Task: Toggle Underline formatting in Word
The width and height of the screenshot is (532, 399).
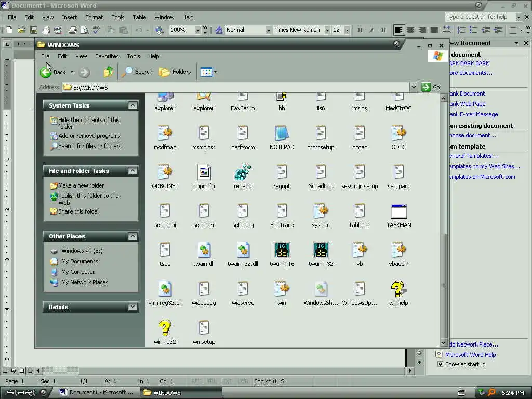Action: pyautogui.click(x=383, y=30)
